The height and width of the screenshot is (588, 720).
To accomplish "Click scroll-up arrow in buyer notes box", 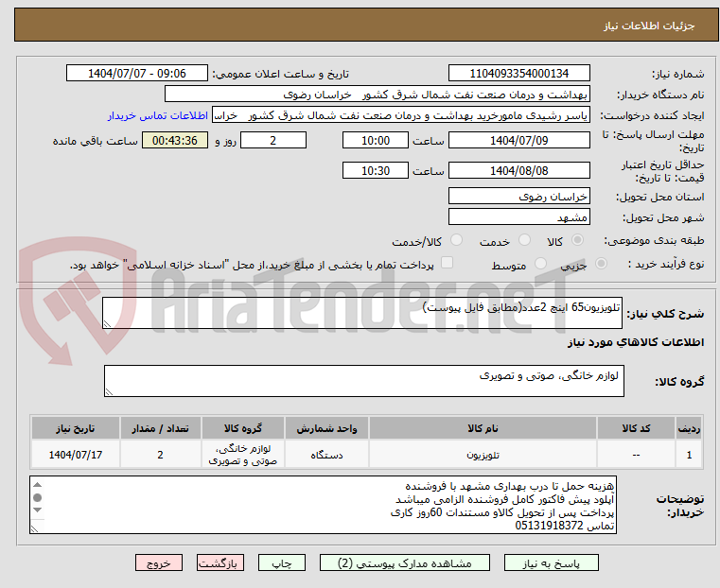I will coord(38,485).
